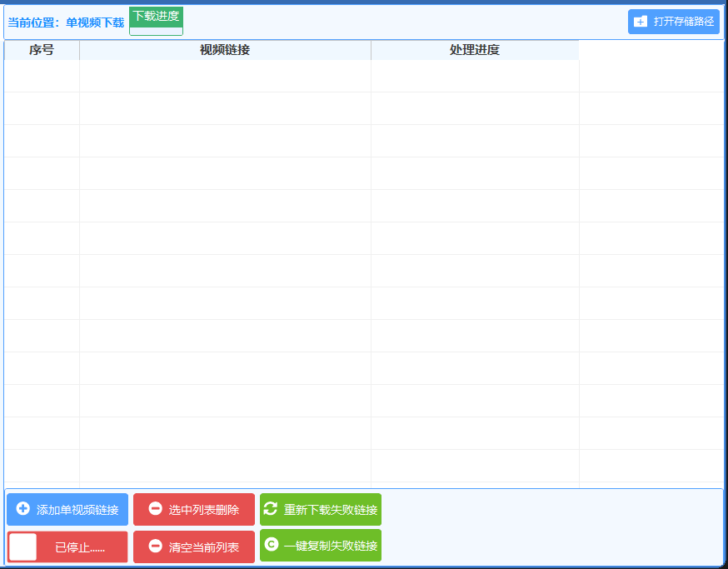Click the plus icon on Add Single Video Link
728x569 pixels.
(x=23, y=509)
